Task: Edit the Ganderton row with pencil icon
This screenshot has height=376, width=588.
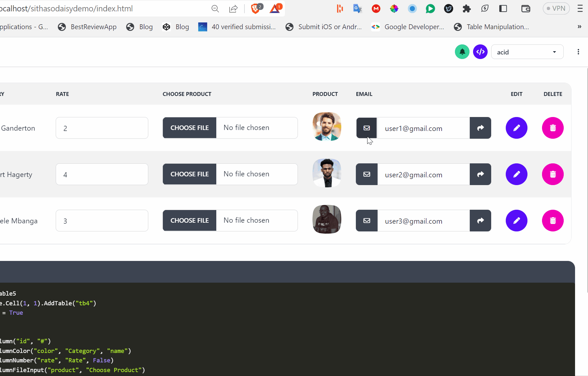Action: click(516, 128)
